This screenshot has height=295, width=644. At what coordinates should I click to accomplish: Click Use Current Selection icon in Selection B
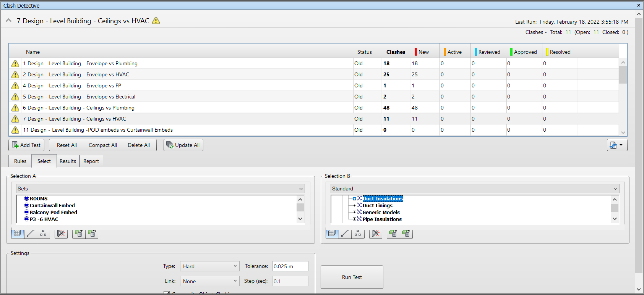click(393, 233)
